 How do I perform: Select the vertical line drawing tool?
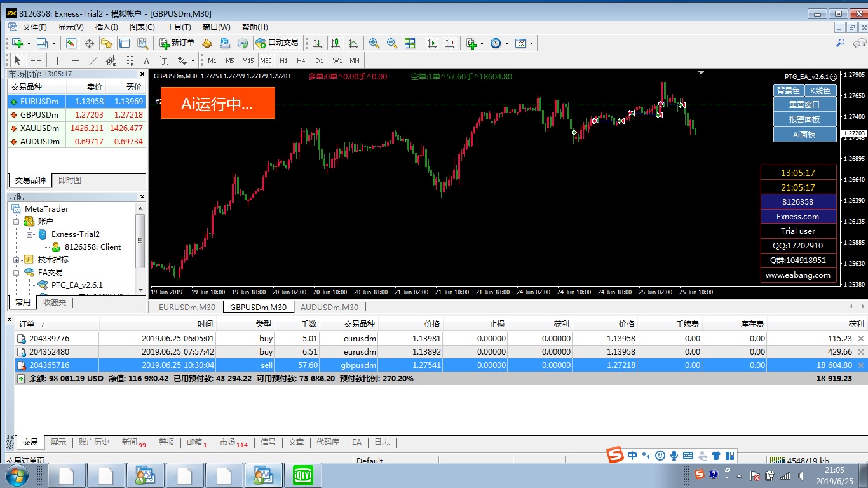tap(57, 60)
